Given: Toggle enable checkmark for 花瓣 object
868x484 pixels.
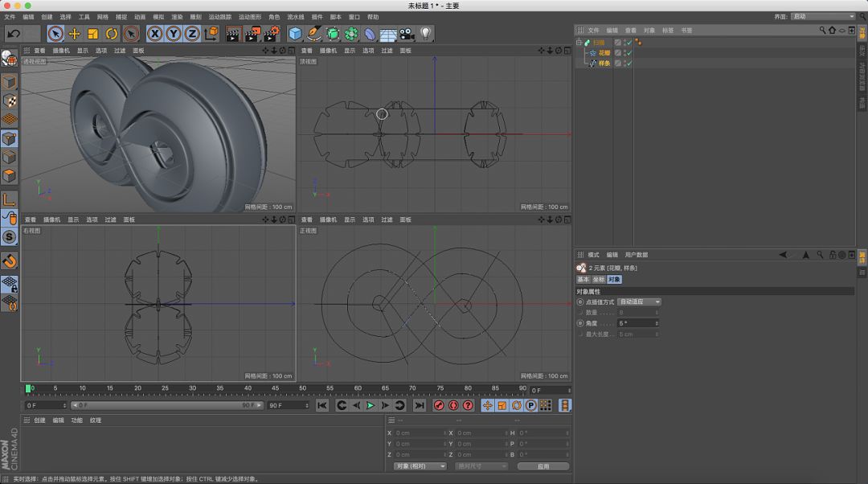Looking at the screenshot, I should click(629, 53).
